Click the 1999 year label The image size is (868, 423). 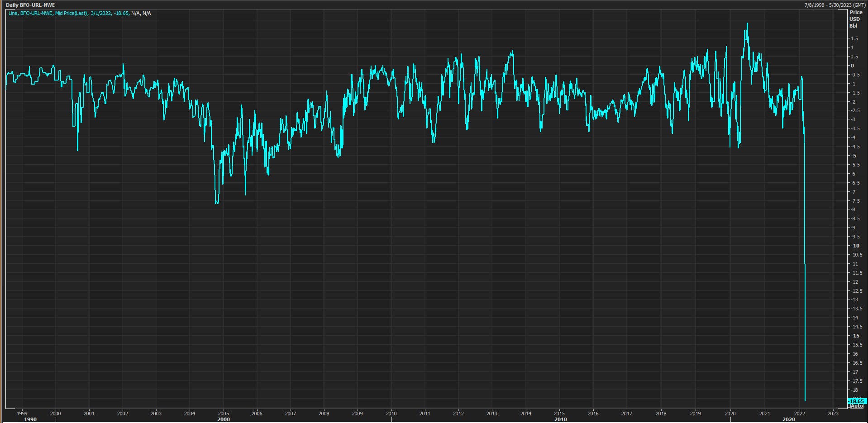[x=22, y=413]
